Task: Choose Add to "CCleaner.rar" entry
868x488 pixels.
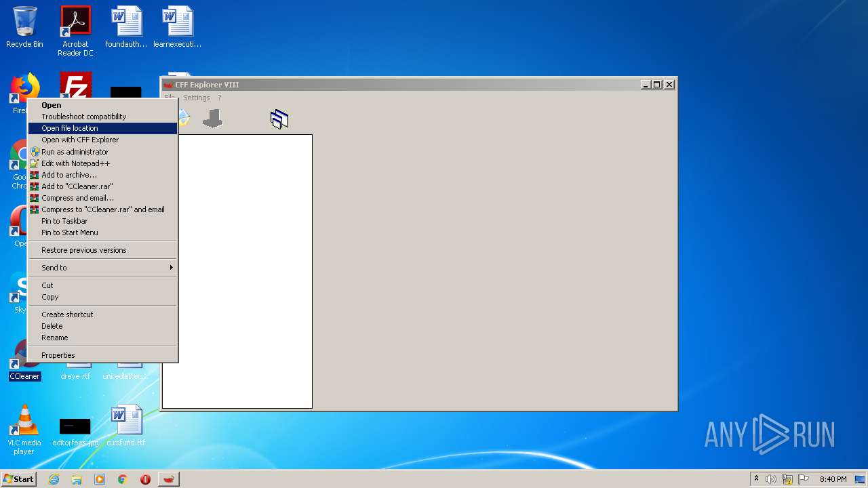Action: [102, 186]
